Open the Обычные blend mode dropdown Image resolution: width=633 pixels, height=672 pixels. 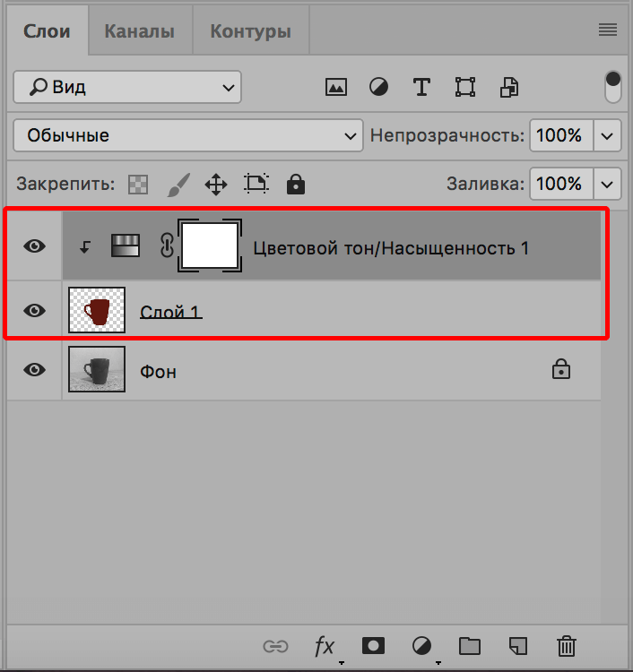click(x=188, y=135)
